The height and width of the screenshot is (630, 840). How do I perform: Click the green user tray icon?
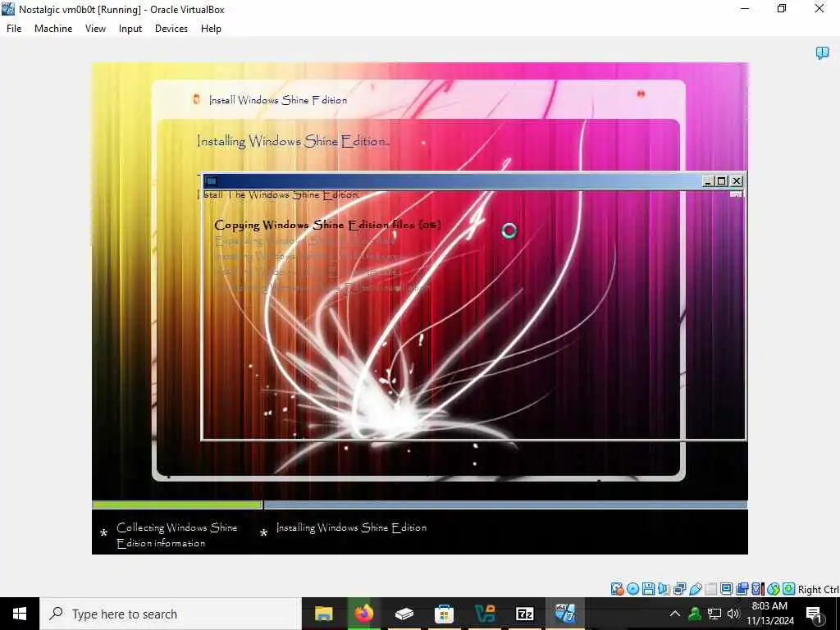pos(695,614)
